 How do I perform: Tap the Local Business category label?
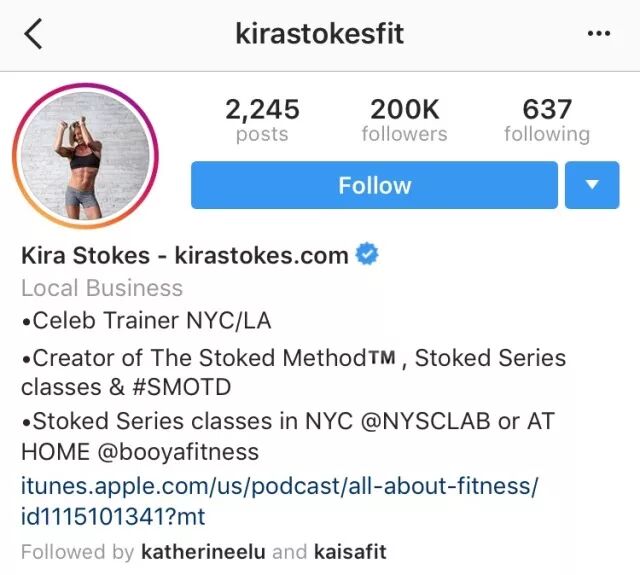point(102,288)
